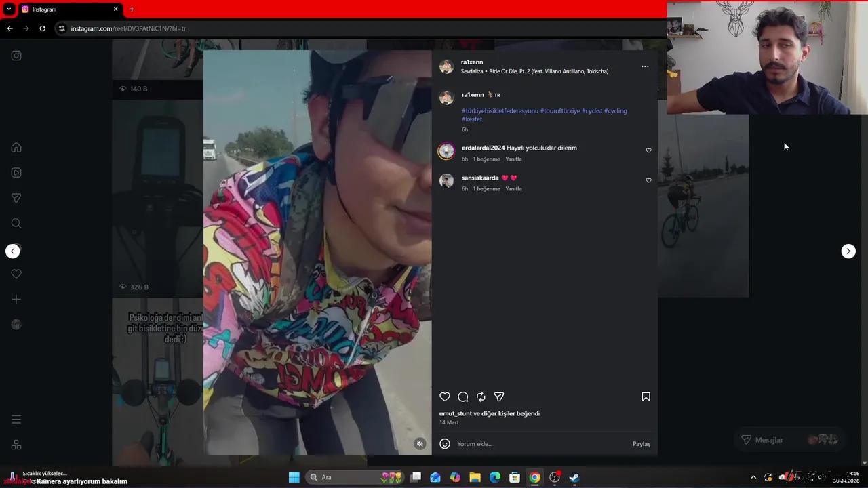Click erdalerdal2024's avatar in comments
Viewport: 868px width, 488px height.
[x=446, y=151]
